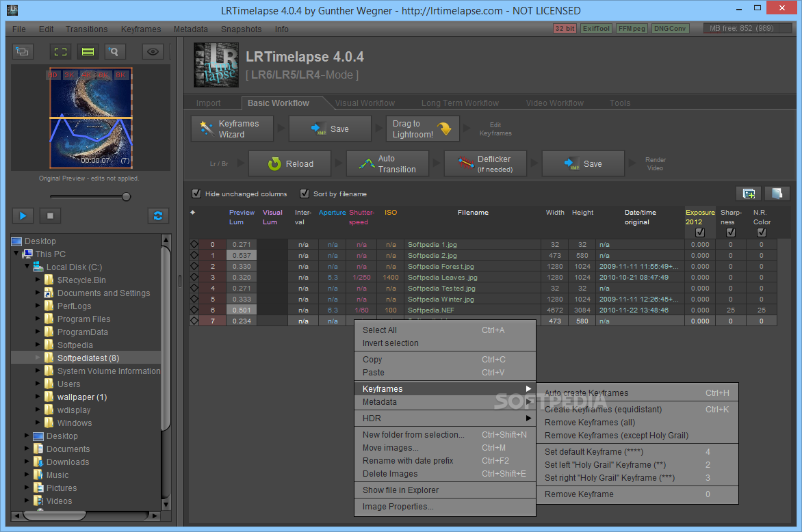Switch to the Visual Workflow tab
The width and height of the screenshot is (802, 532).
point(365,103)
